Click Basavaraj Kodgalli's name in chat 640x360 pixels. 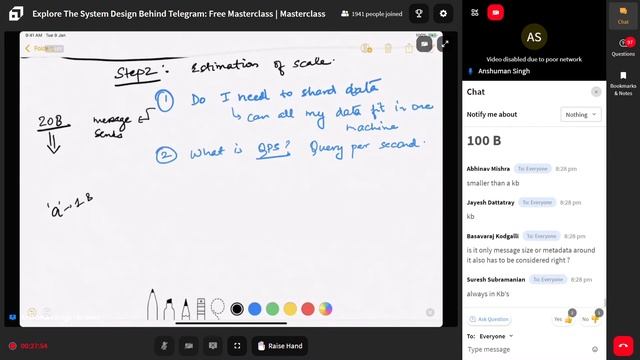(x=493, y=236)
